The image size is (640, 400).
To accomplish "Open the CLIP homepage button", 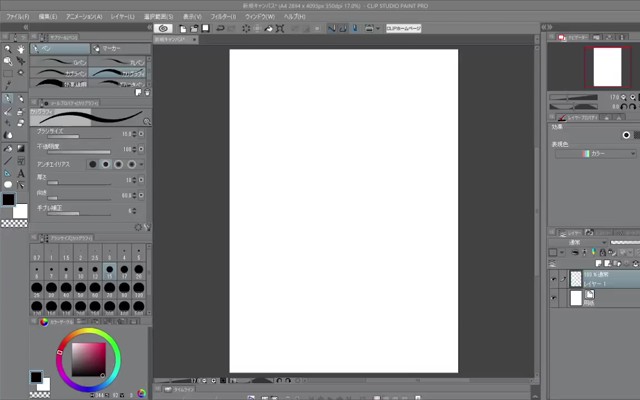I will 404,28.
